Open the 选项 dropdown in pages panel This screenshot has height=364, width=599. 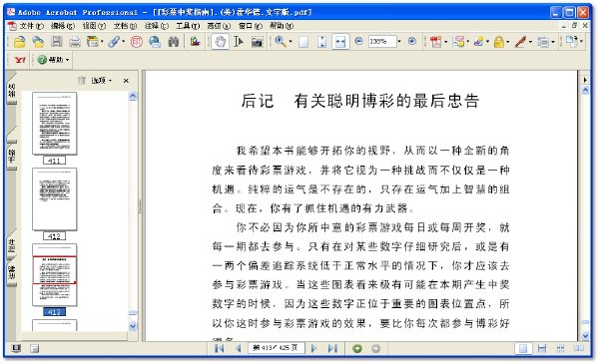101,81
